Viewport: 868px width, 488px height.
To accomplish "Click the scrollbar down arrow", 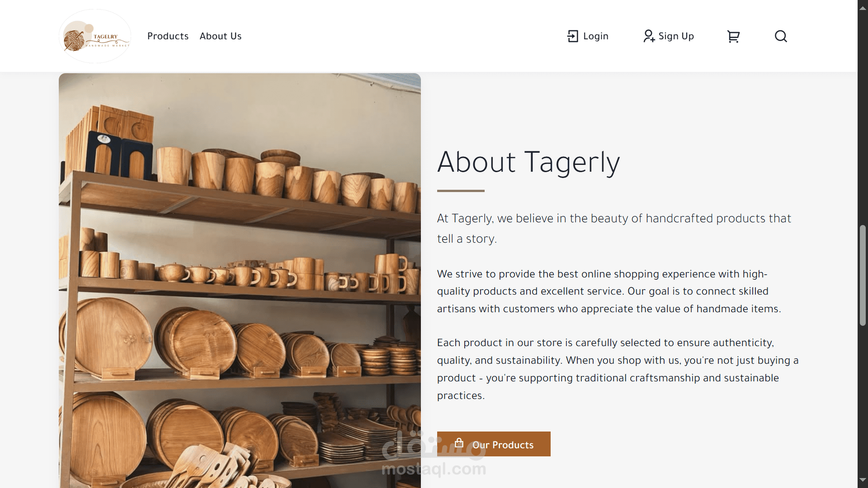I will click(x=863, y=480).
